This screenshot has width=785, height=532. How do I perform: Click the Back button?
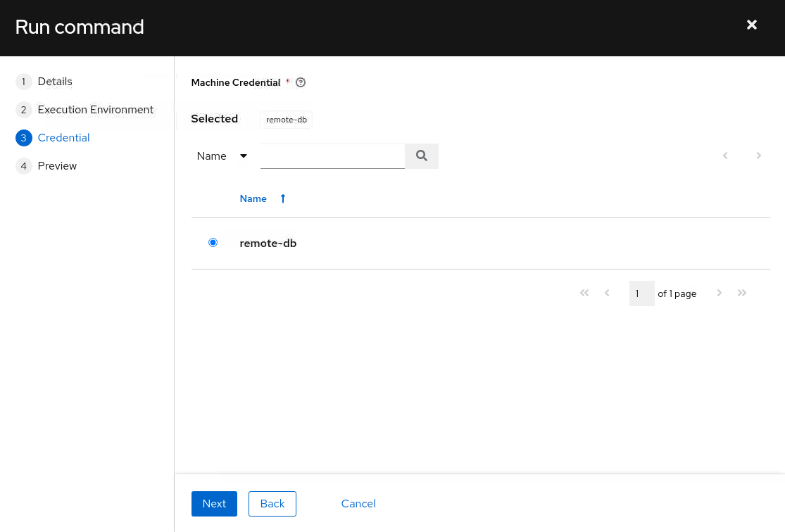point(272,503)
